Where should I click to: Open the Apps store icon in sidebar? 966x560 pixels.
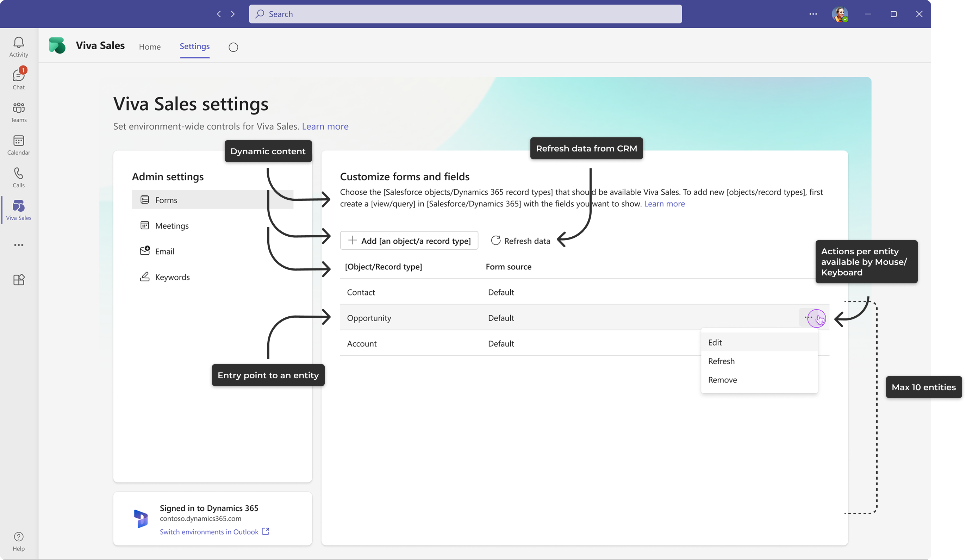click(18, 280)
